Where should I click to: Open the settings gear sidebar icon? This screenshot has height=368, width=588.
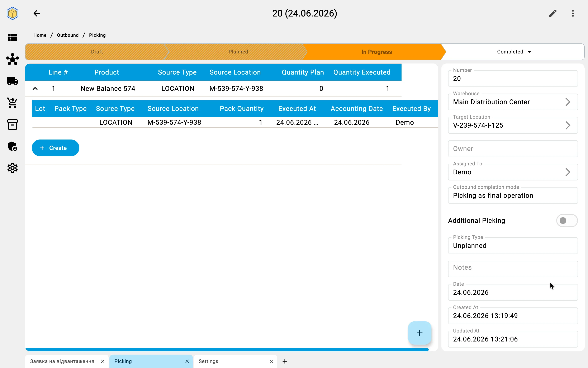12,168
